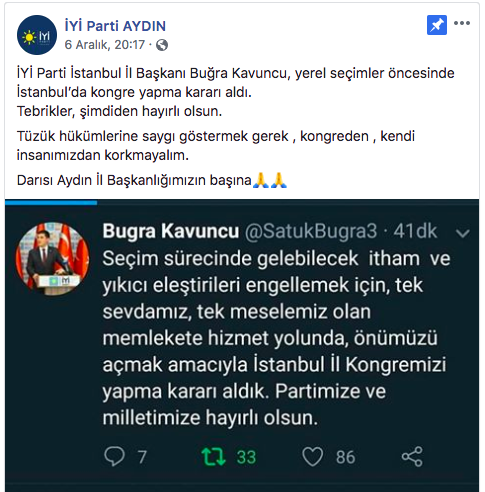485x492 pixels.
Task: Like the tweet with the heart icon
Action: [312, 457]
